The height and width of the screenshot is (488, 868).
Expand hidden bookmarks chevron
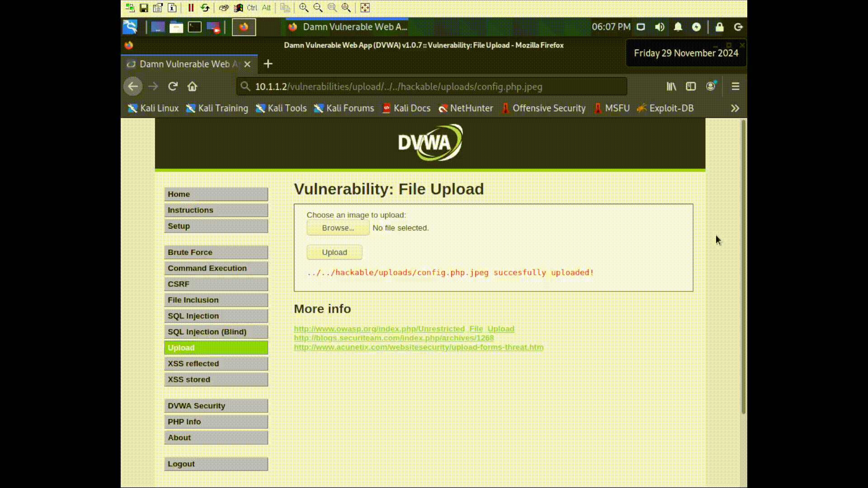(735, 108)
